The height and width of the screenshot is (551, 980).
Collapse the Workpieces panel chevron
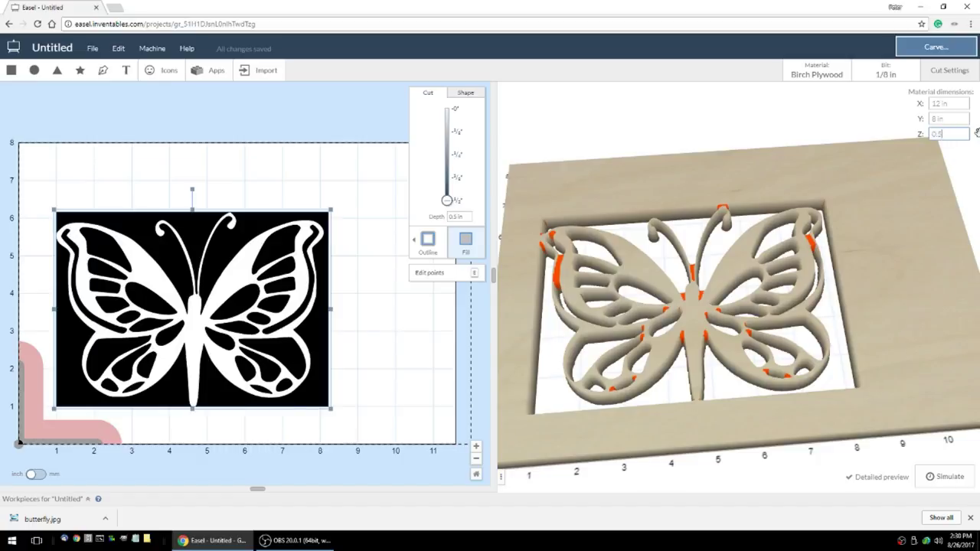89,499
